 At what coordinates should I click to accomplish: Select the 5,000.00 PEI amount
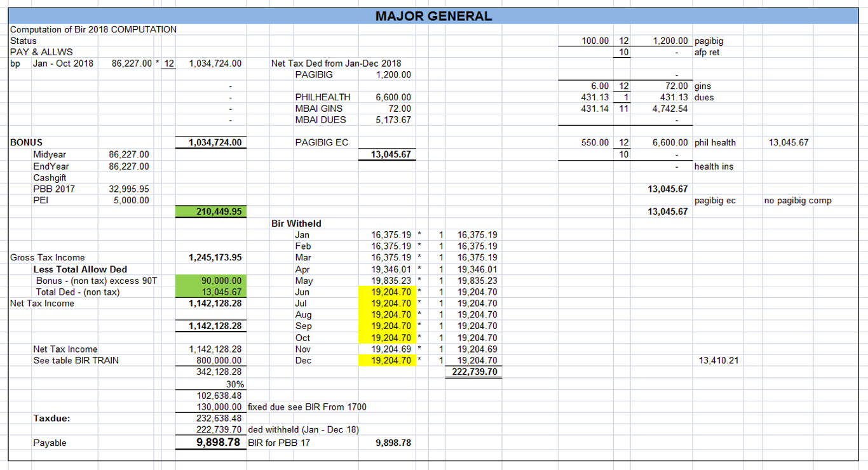[132, 200]
